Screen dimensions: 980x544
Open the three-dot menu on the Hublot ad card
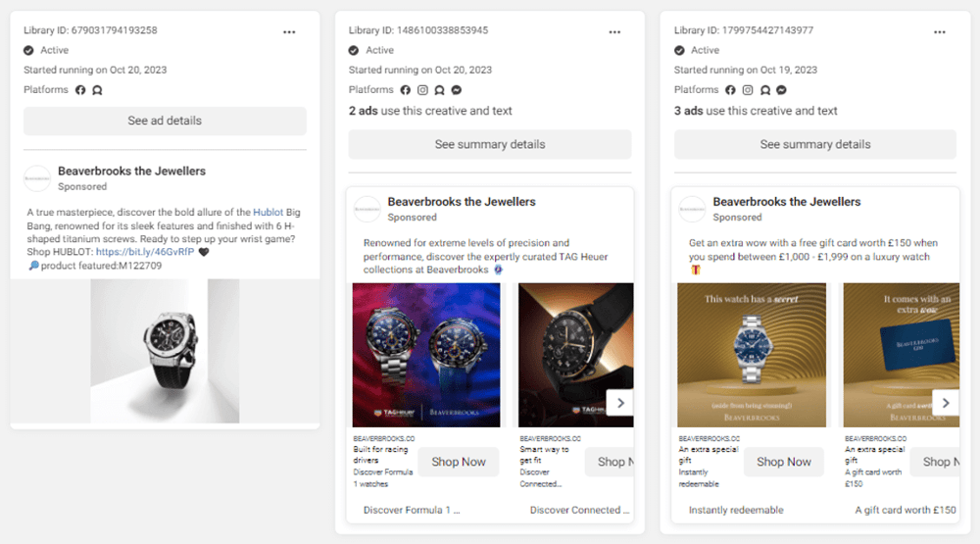pos(289,31)
